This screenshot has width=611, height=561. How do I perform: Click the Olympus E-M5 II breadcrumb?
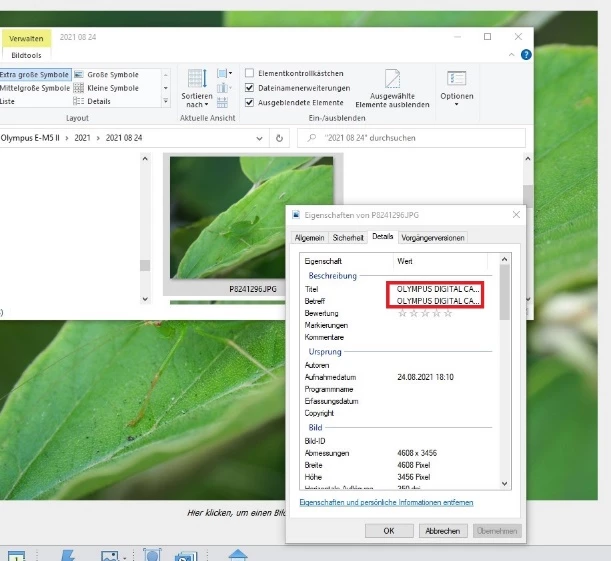[x=30, y=138]
